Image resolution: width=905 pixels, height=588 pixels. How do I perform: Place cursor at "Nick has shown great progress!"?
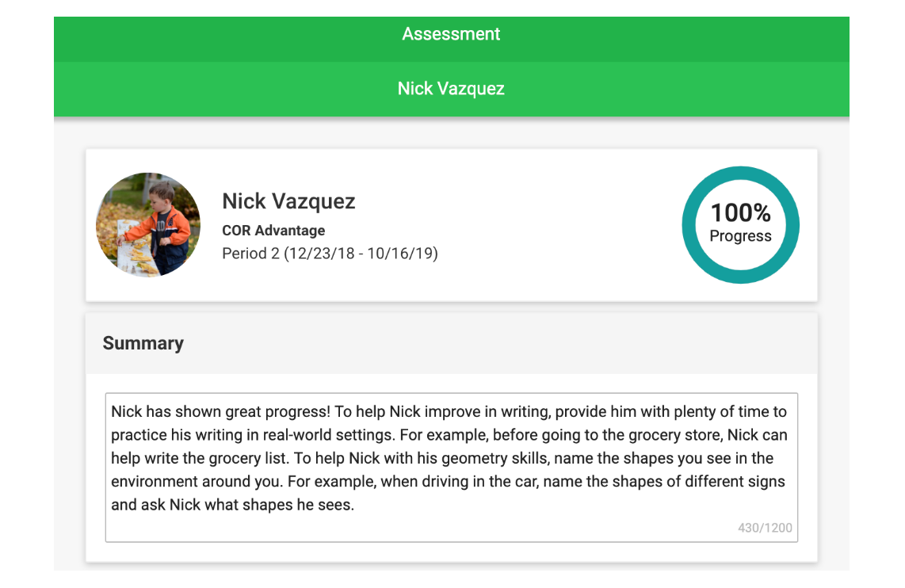point(220,412)
